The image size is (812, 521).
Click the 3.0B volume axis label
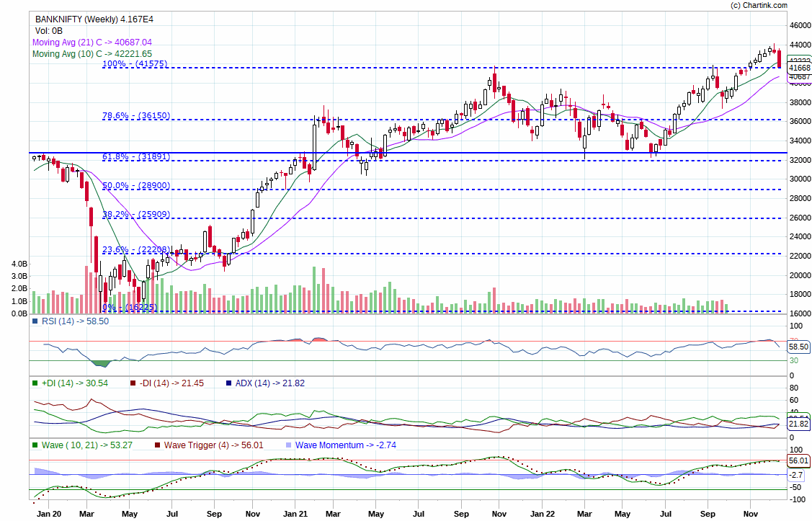(x=19, y=277)
